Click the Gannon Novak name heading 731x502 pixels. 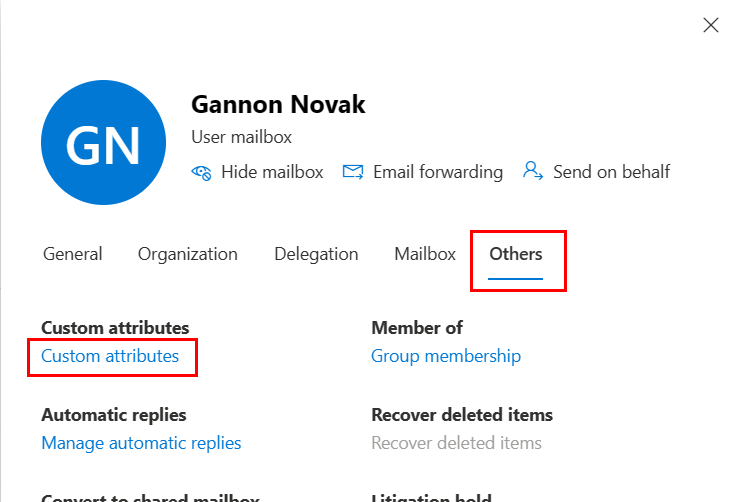276,105
